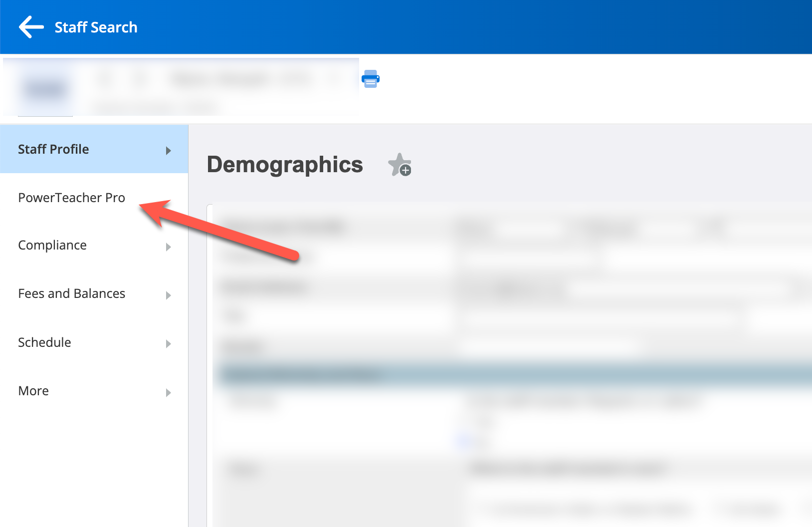Click the Staff Search header link
This screenshot has height=527, width=812.
[96, 27]
